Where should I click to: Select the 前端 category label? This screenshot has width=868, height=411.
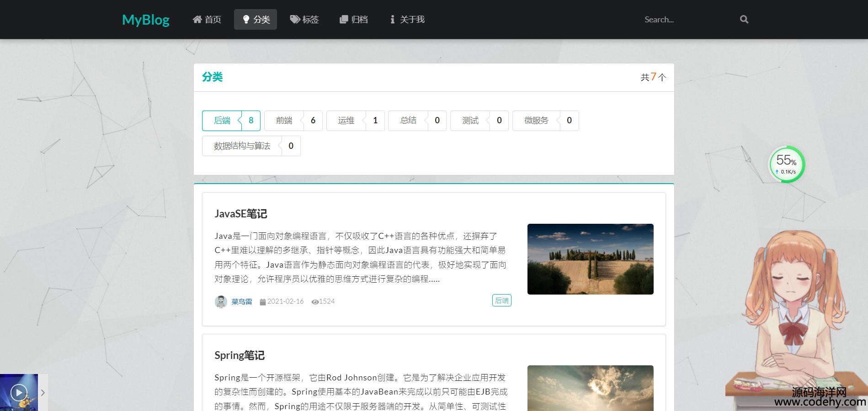coord(284,121)
